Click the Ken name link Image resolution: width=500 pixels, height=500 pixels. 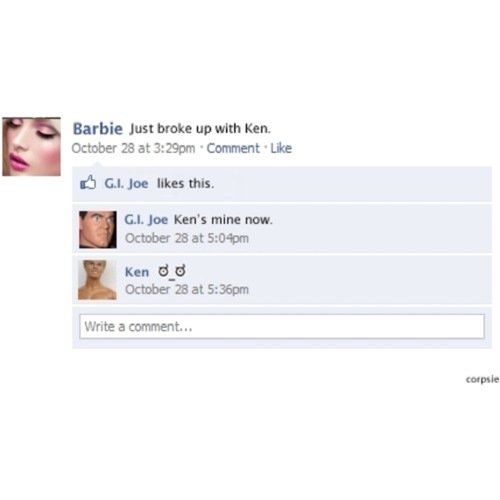[x=137, y=272]
